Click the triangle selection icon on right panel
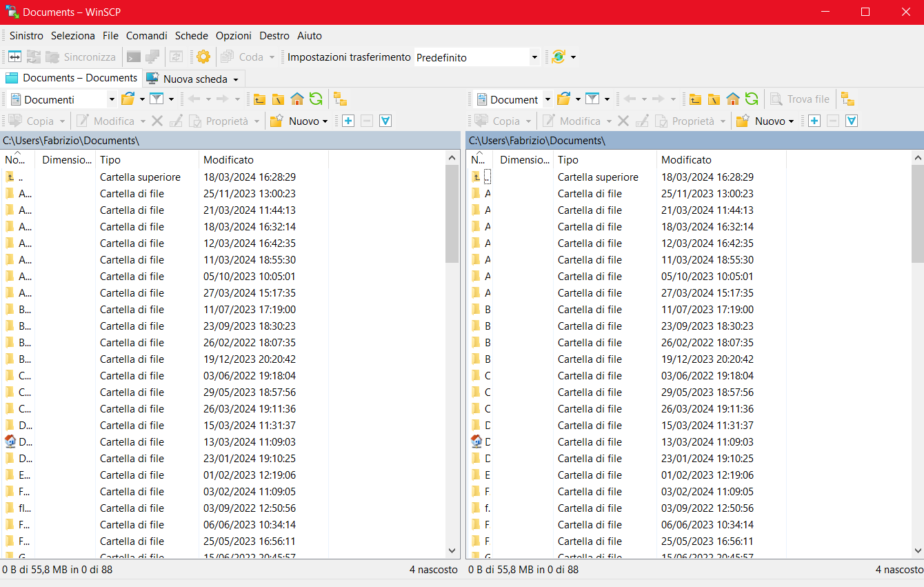 pyautogui.click(x=851, y=121)
